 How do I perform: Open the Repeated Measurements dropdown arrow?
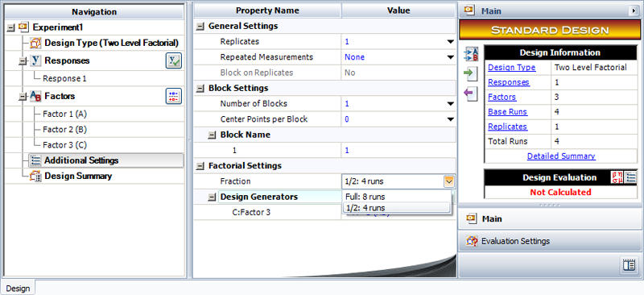click(x=451, y=57)
